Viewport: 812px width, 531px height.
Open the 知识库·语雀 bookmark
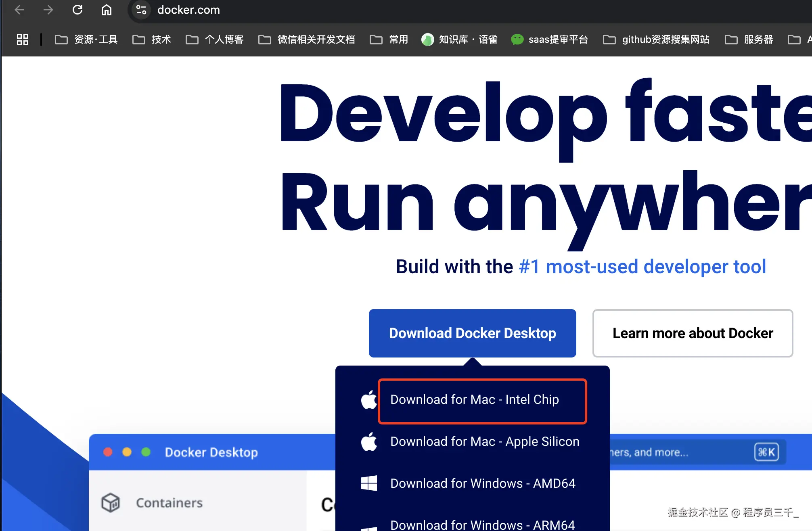click(460, 39)
